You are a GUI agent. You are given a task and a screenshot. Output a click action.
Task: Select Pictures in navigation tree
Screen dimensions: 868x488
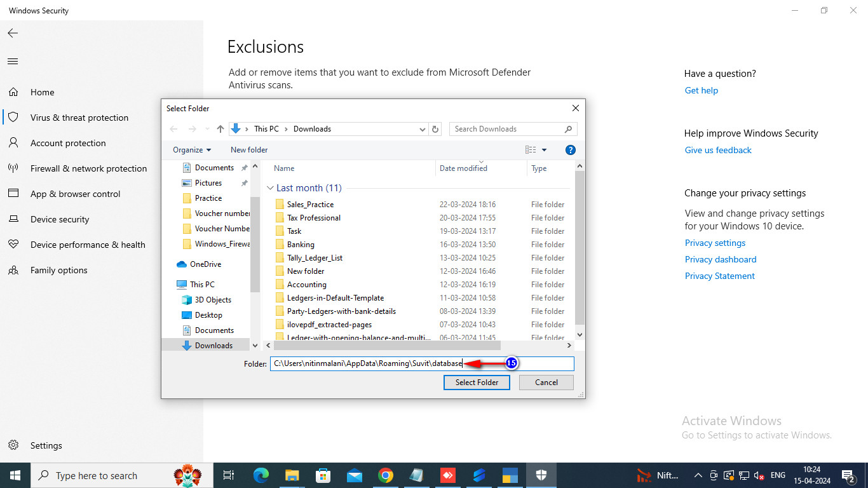point(208,183)
